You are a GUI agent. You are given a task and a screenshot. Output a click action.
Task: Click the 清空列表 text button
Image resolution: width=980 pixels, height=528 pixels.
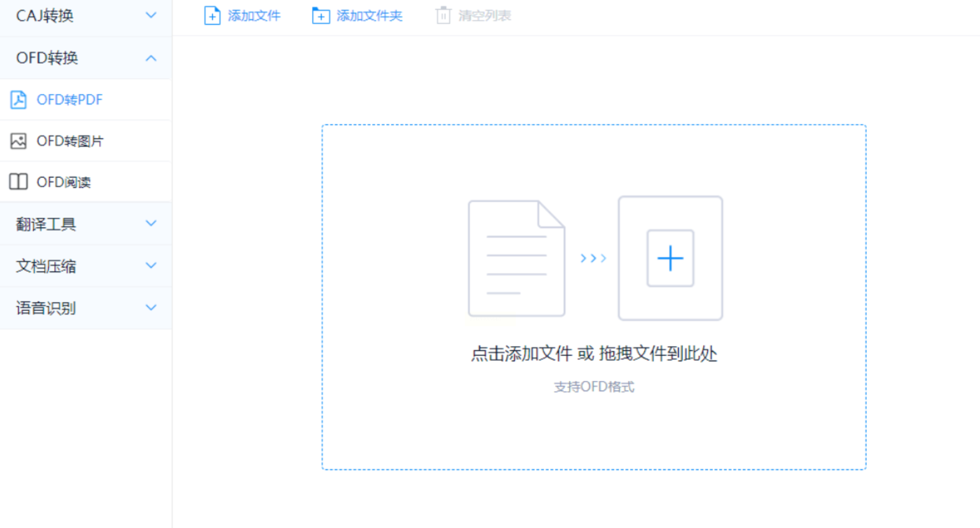tap(484, 16)
